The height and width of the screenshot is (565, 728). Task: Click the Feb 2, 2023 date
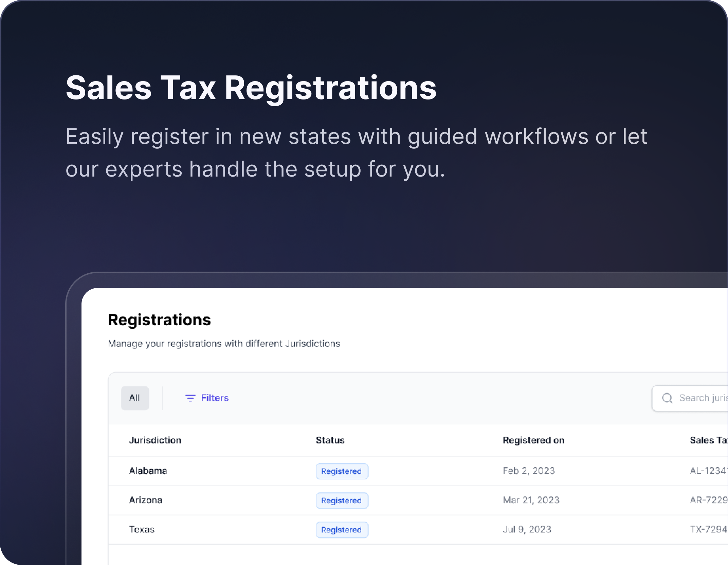(529, 471)
